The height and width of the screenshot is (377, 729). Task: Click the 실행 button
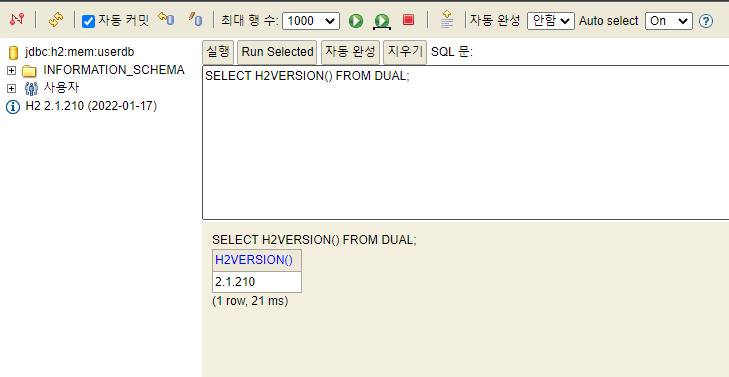pyautogui.click(x=218, y=52)
